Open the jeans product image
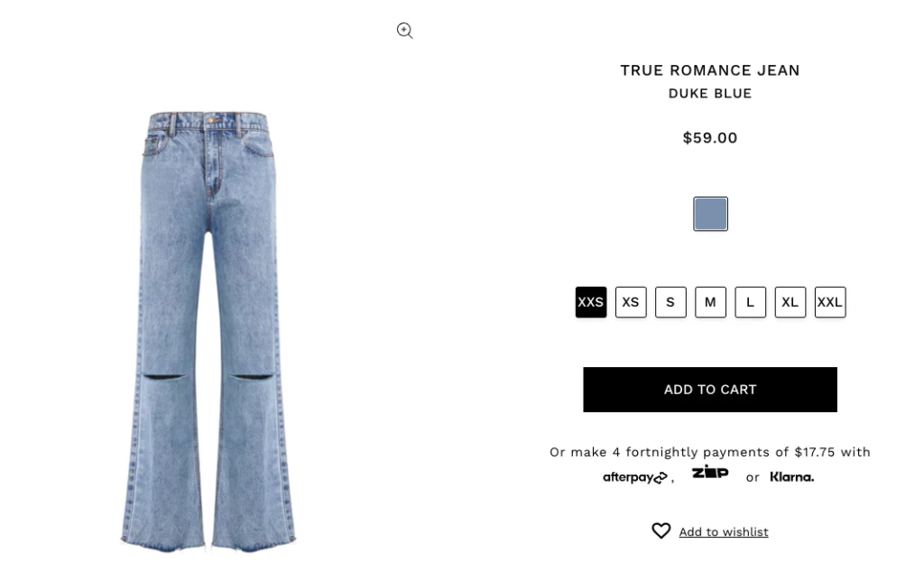924x562 pixels. point(208,332)
